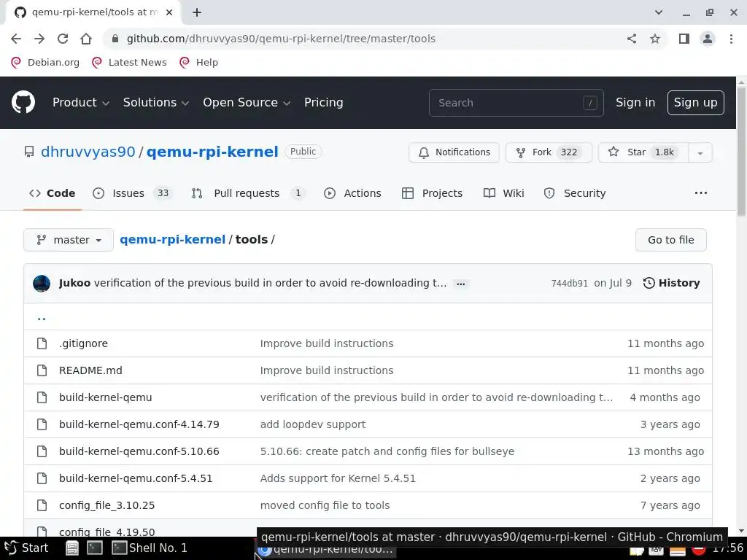Screen dimensions: 747x560
Task: Go back with browser back arrow
Action: point(16,39)
